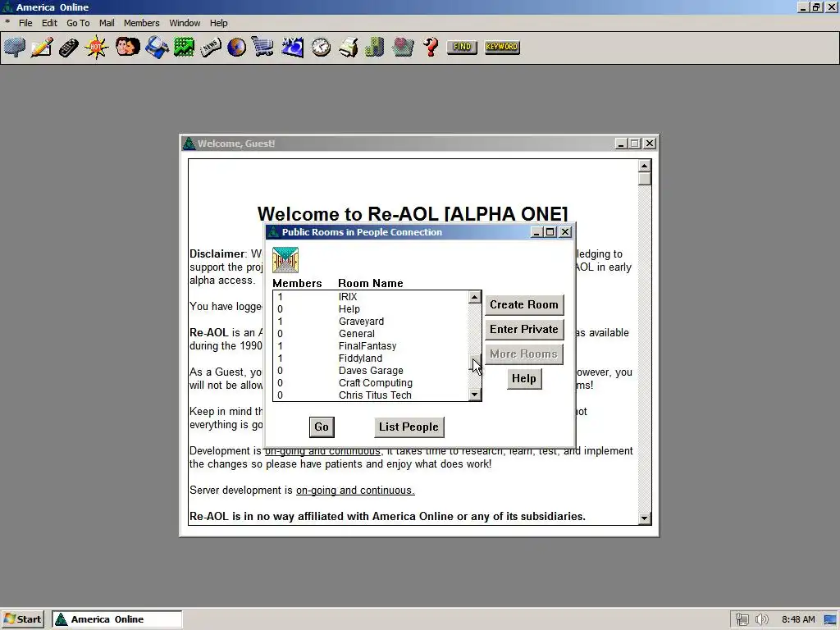Click the Help button in the rooms dialog
840x630 pixels.
(524, 379)
